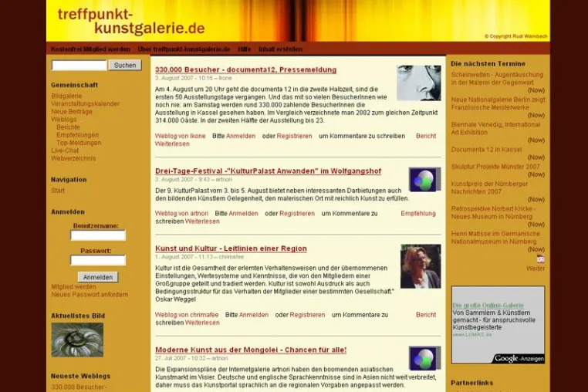Click Bericht tag on Kunst und Kultur post
The width and height of the screenshot is (588, 392).
tap(426, 315)
